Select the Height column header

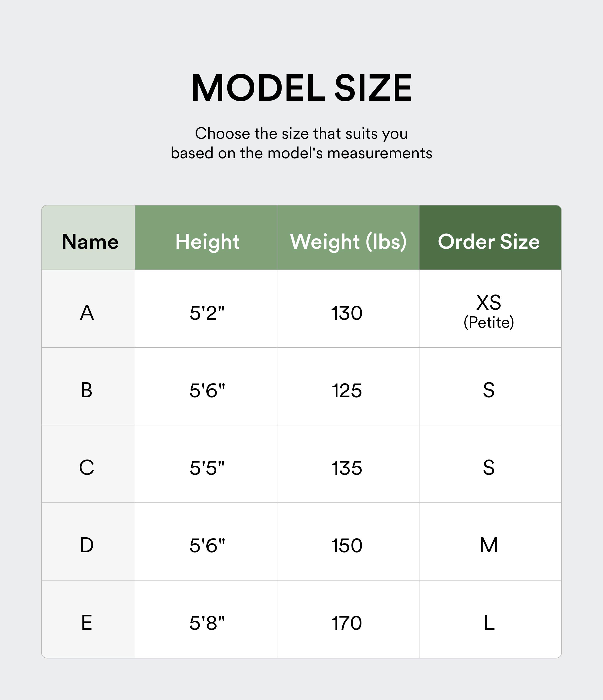(207, 242)
